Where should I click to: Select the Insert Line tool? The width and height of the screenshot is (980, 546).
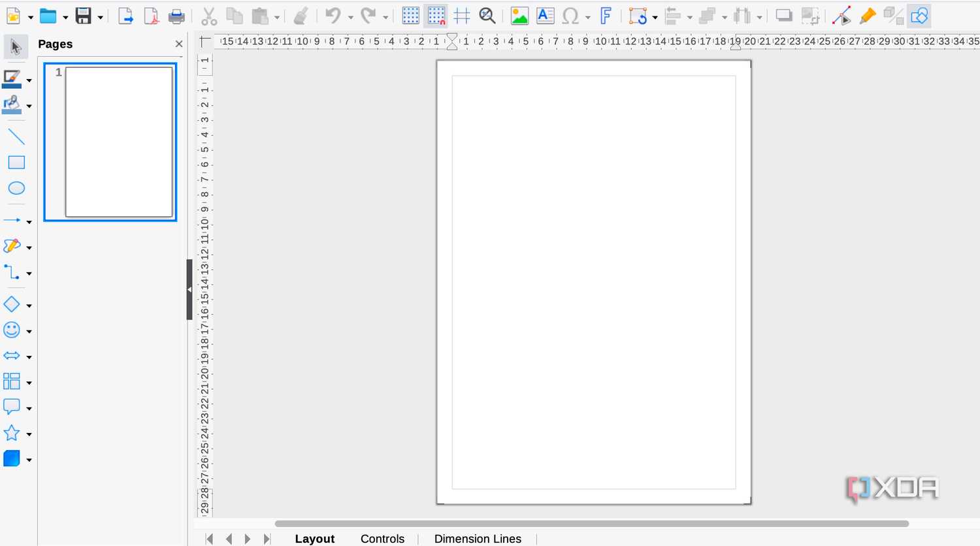[x=16, y=136]
